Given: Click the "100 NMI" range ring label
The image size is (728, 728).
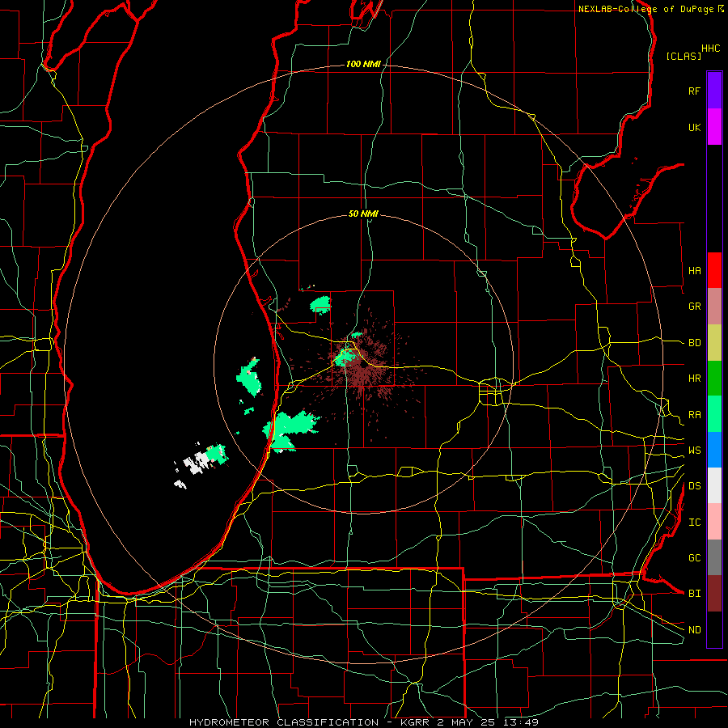Looking at the screenshot, I should click(363, 64).
